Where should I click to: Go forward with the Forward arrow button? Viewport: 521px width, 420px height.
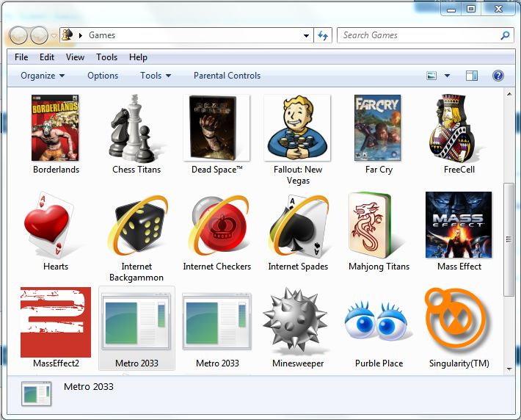pyautogui.click(x=39, y=35)
